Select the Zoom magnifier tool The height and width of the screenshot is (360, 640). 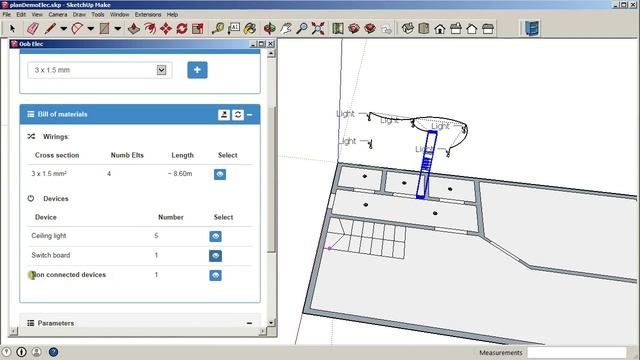(302, 29)
